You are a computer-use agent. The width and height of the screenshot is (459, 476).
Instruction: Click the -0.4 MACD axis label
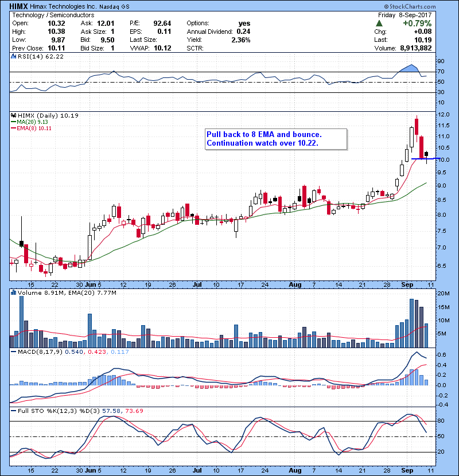(x=441, y=405)
